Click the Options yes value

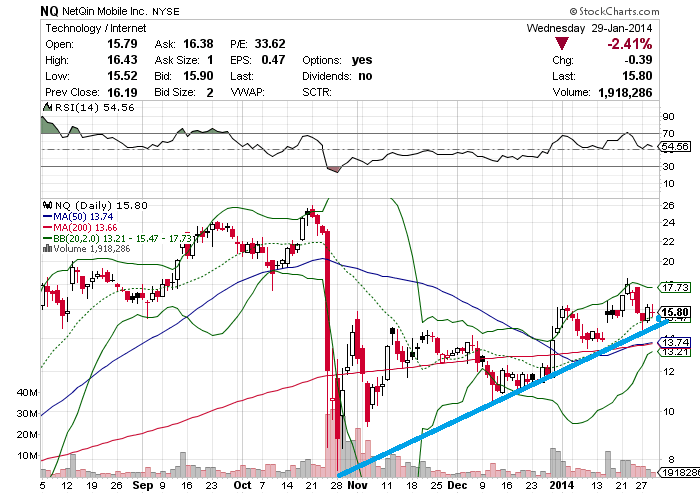[362, 60]
